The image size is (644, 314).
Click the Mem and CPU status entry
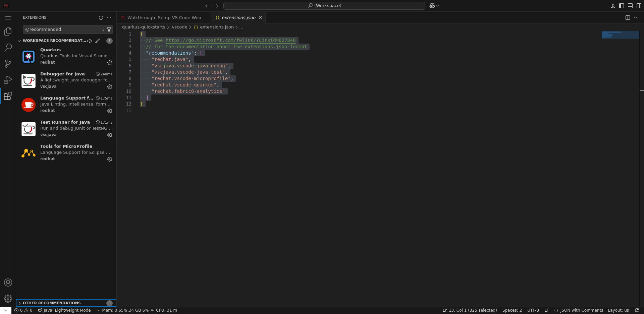point(137,310)
